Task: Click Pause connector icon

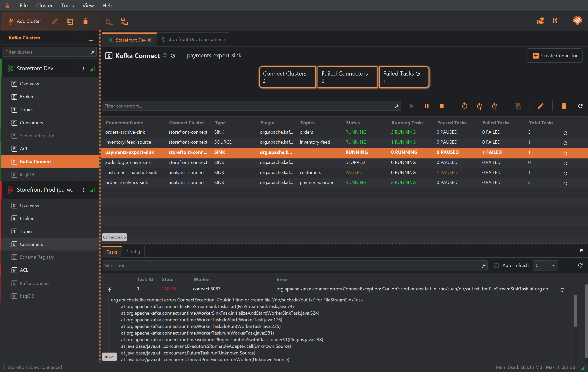Action: point(426,106)
